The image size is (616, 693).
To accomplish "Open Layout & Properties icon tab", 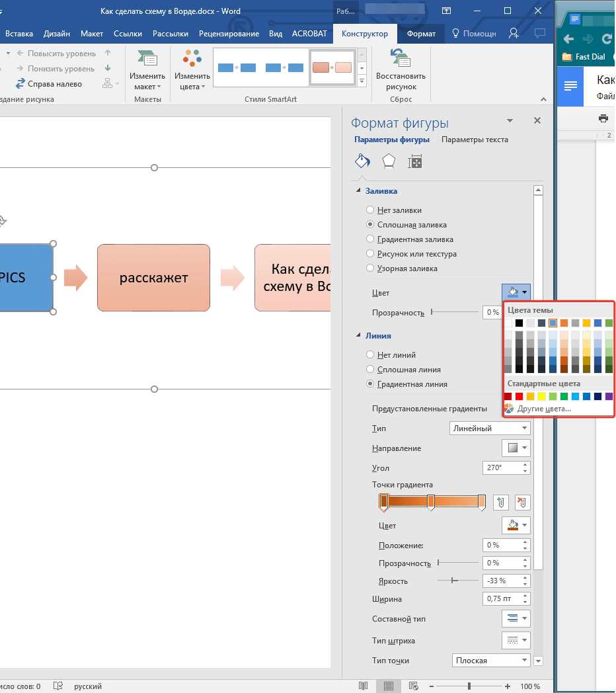I will [x=414, y=161].
